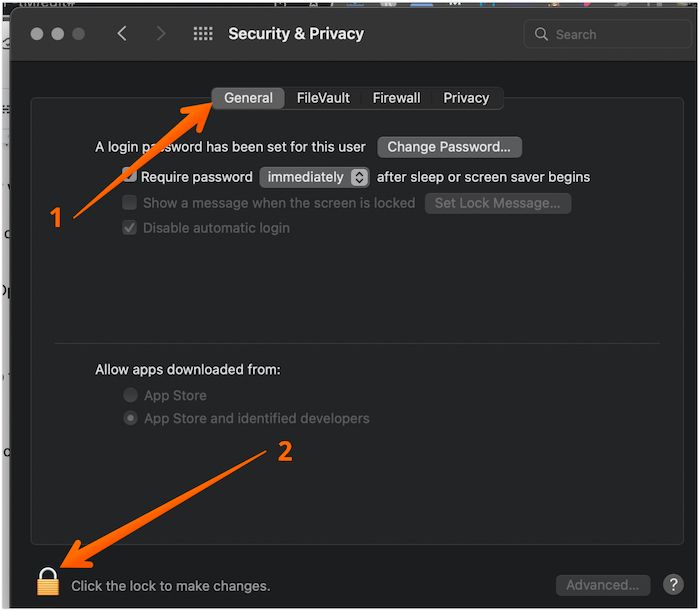Select App Store and identified developers option

130,419
